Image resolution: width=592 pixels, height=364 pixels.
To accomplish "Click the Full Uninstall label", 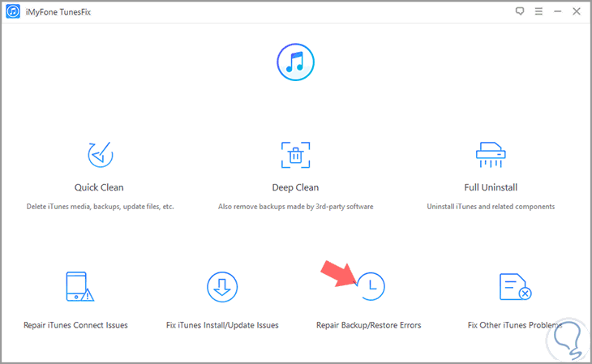I will tap(491, 187).
